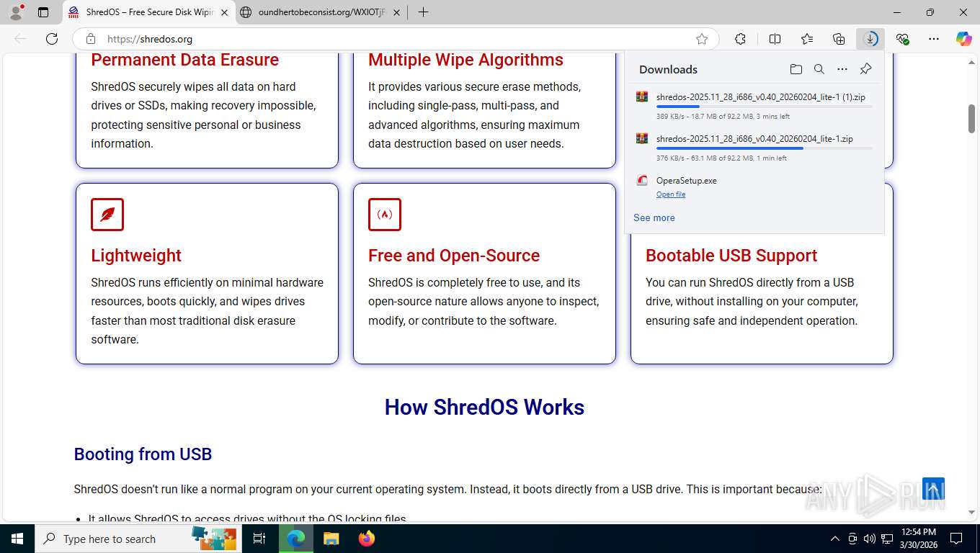Click the WinRAR icon of lite-1 (1).zip
Screen dimensions: 980x553
[x=642, y=96]
